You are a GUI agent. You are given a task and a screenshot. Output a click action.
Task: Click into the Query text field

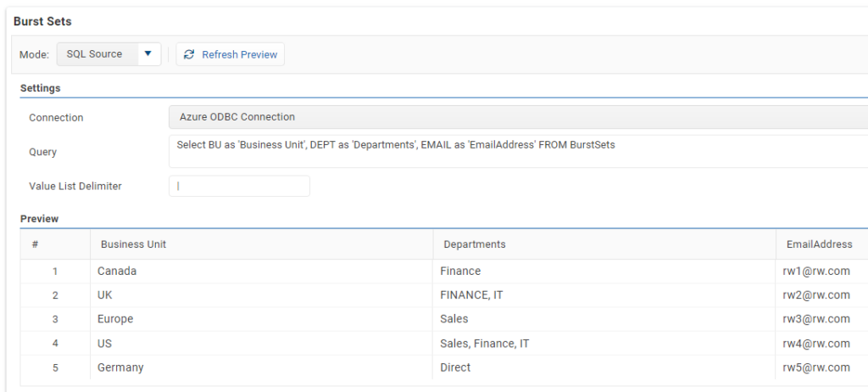click(x=517, y=151)
